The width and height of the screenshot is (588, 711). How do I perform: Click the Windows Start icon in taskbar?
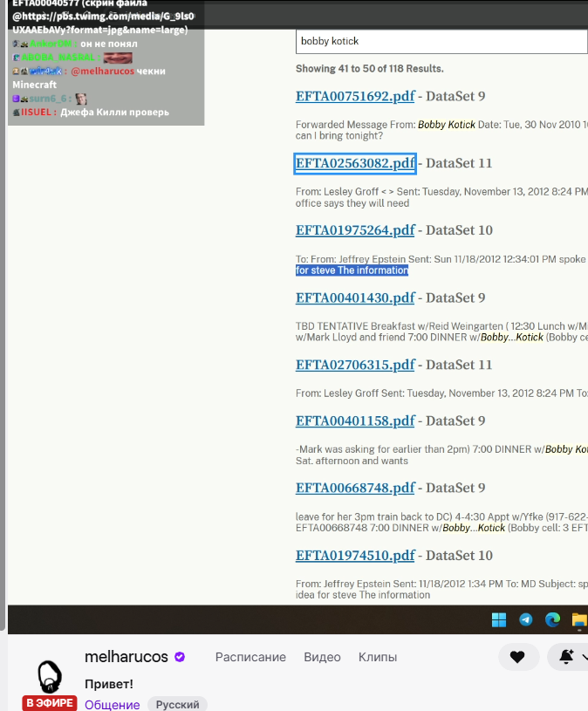point(499,619)
